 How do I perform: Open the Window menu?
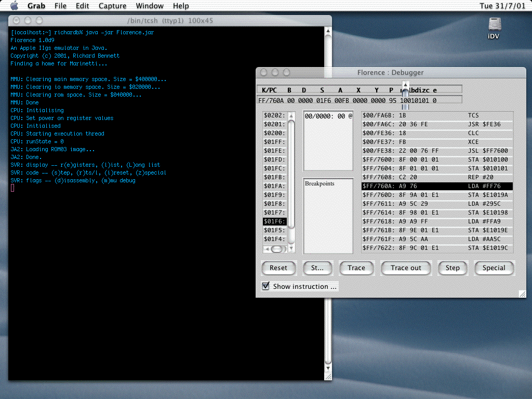point(150,6)
